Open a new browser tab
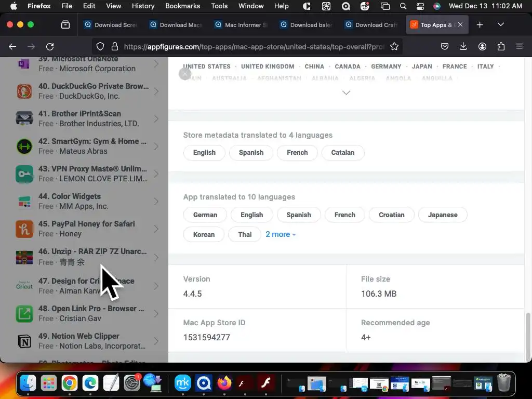 click(x=480, y=25)
